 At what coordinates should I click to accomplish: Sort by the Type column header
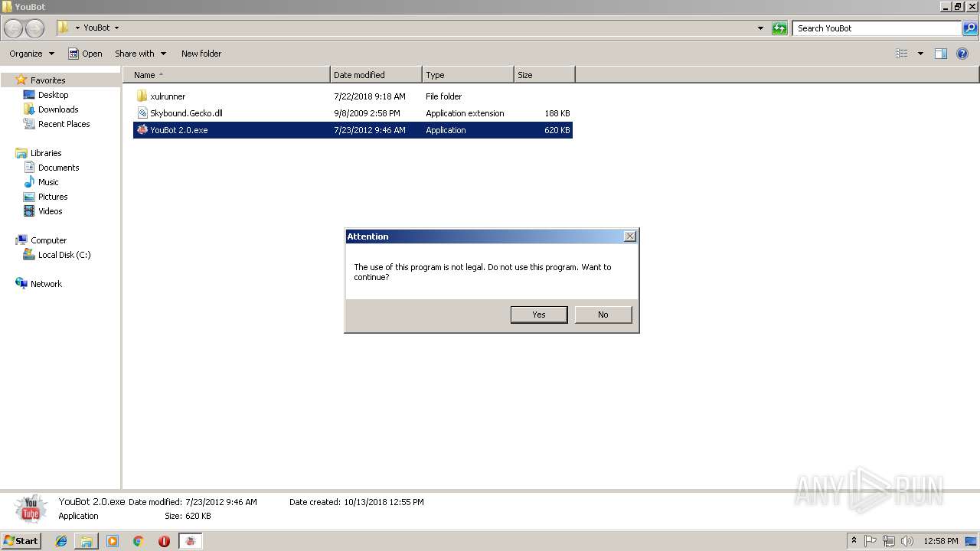click(x=468, y=75)
